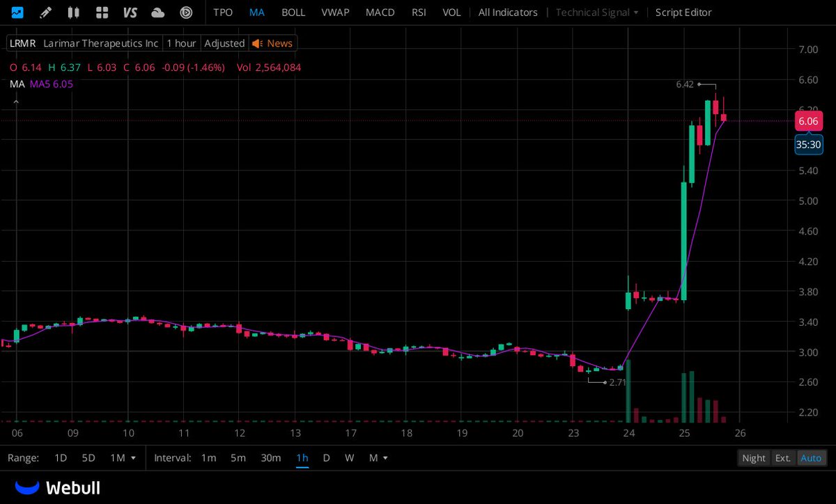
Task: Click the 7.00 price axis label
Action: click(x=808, y=49)
